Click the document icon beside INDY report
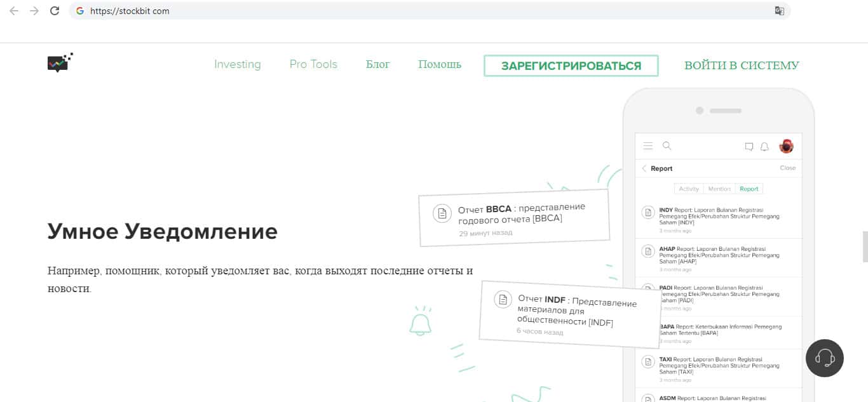Viewport: 868px width, 402px height. (x=648, y=213)
